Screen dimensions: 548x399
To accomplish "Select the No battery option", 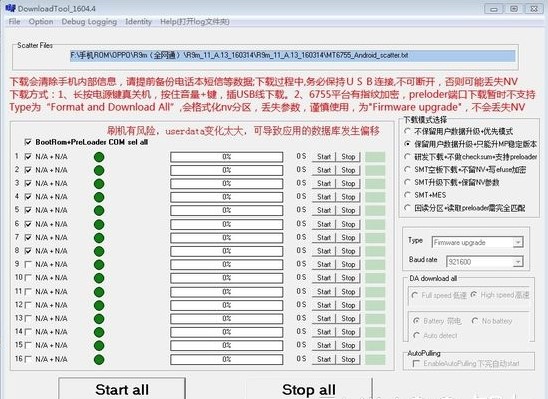I will click(475, 321).
